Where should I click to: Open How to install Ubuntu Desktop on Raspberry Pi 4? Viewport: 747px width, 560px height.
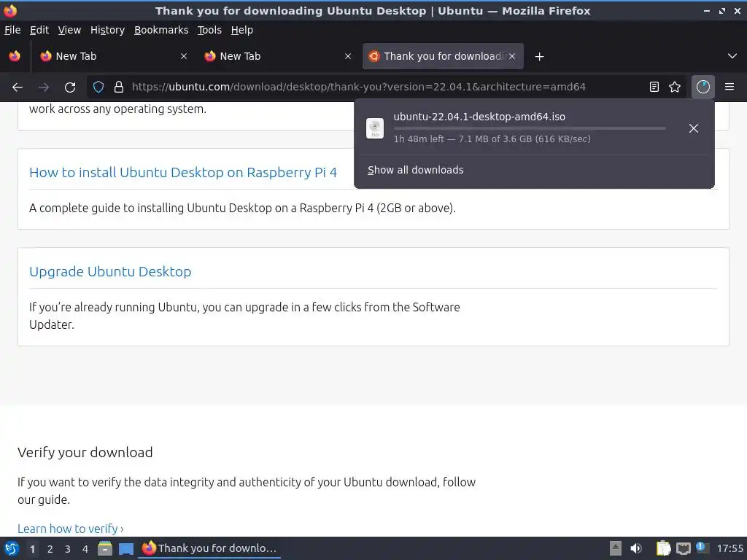(x=183, y=172)
